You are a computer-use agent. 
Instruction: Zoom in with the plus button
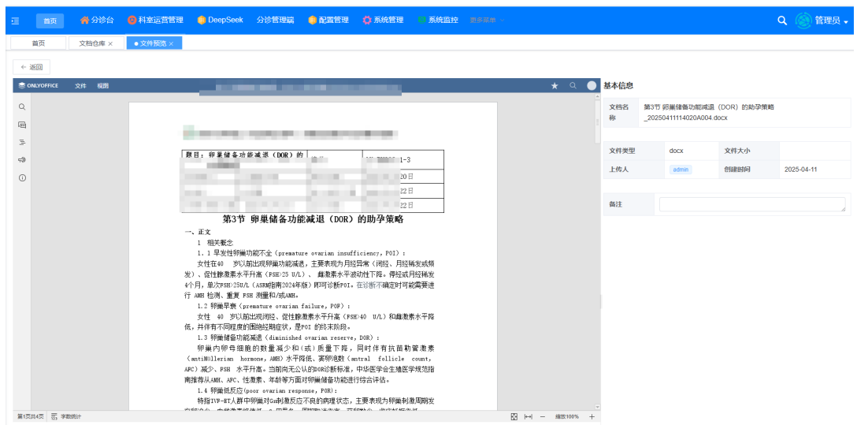click(x=592, y=416)
